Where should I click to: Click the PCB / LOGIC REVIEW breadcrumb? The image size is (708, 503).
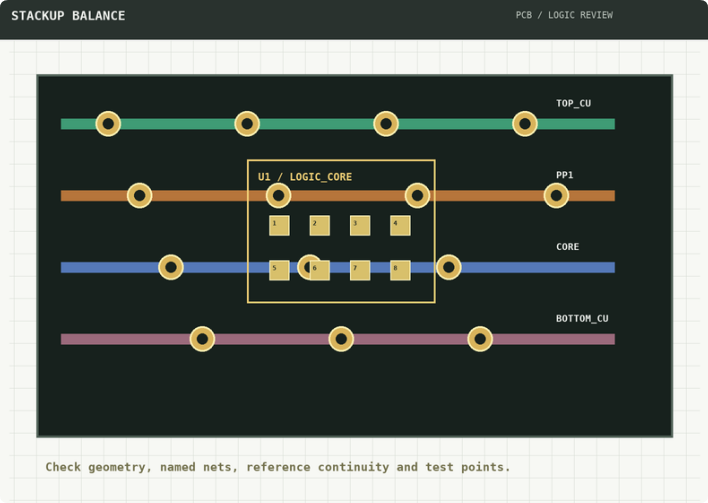click(564, 15)
